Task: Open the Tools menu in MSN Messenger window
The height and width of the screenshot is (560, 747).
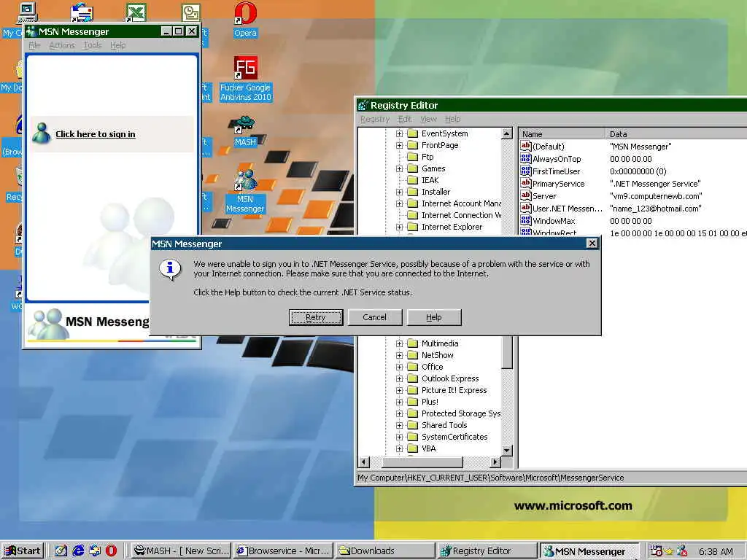Action: coord(93,45)
